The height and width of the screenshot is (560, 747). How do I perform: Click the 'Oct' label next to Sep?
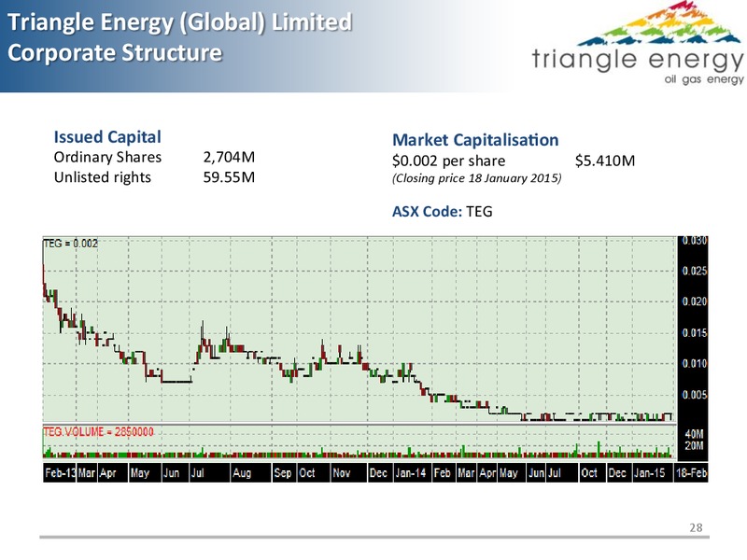pyautogui.click(x=307, y=473)
